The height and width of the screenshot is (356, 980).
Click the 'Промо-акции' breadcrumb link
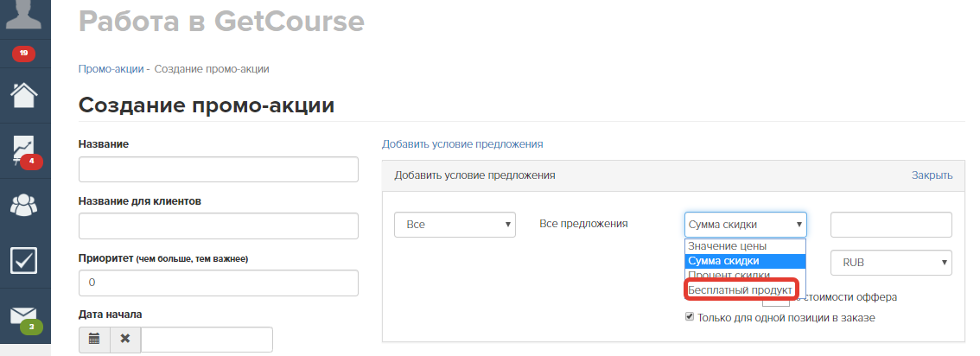click(x=111, y=69)
